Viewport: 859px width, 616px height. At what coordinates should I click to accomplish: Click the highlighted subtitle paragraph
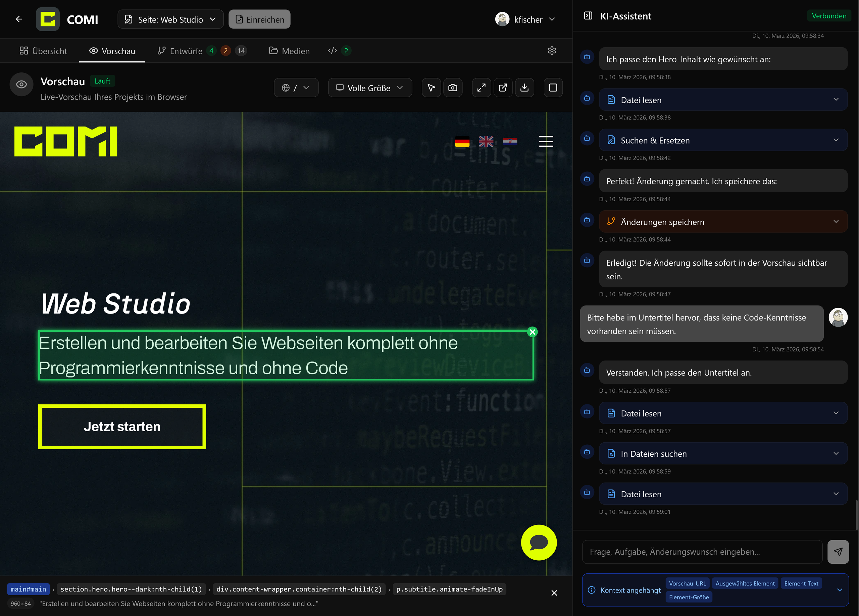(x=286, y=355)
